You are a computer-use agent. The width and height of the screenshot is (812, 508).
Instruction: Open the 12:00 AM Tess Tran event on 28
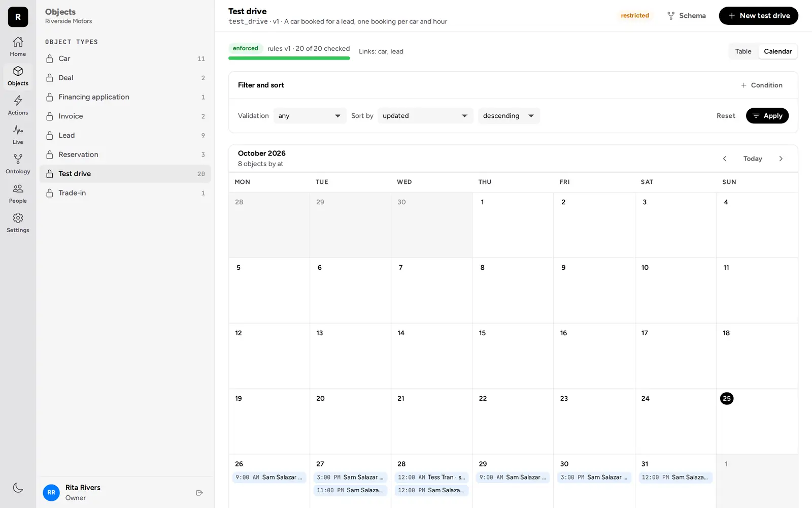pyautogui.click(x=431, y=478)
